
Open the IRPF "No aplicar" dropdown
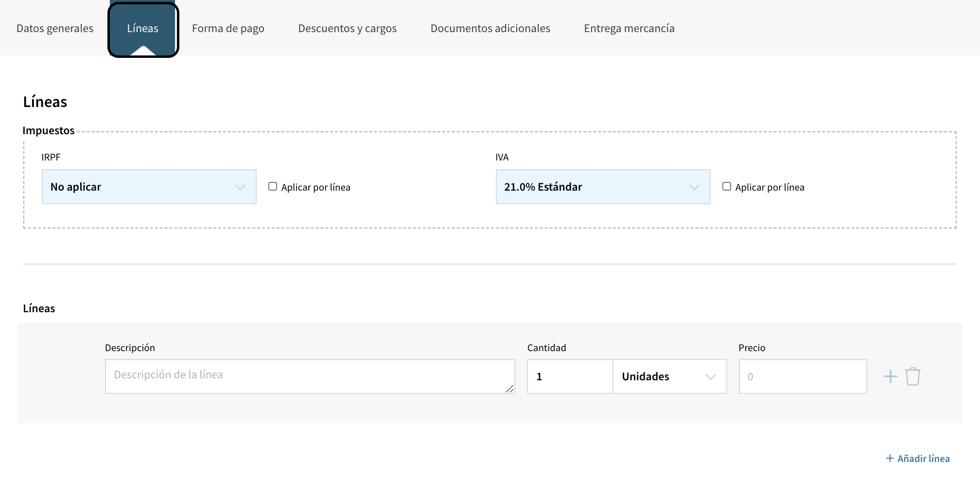(x=149, y=186)
